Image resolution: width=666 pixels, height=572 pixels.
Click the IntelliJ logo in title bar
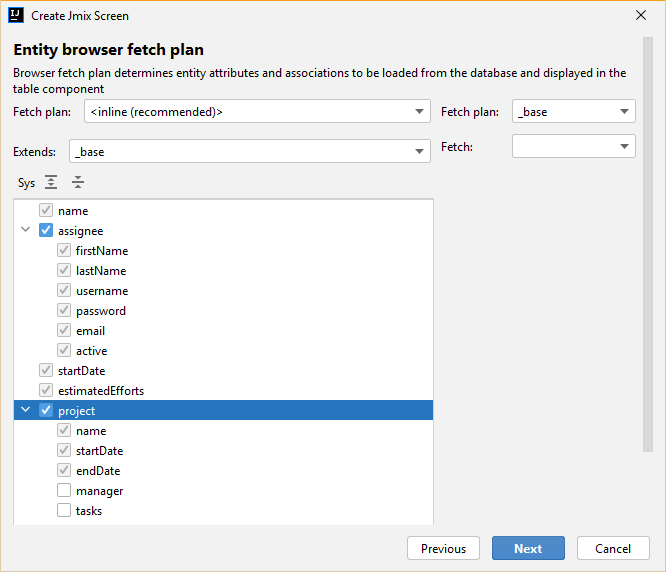[16, 15]
